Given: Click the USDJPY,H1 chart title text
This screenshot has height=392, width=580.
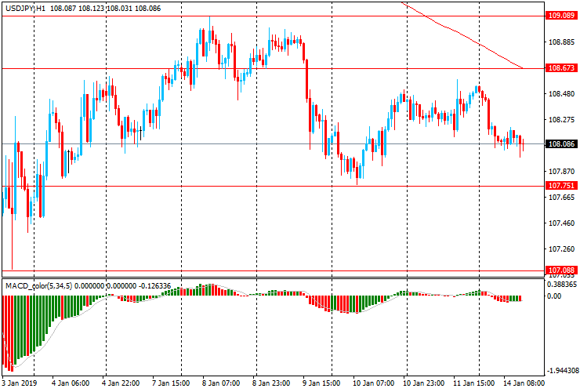Looking at the screenshot, I should [26, 8].
